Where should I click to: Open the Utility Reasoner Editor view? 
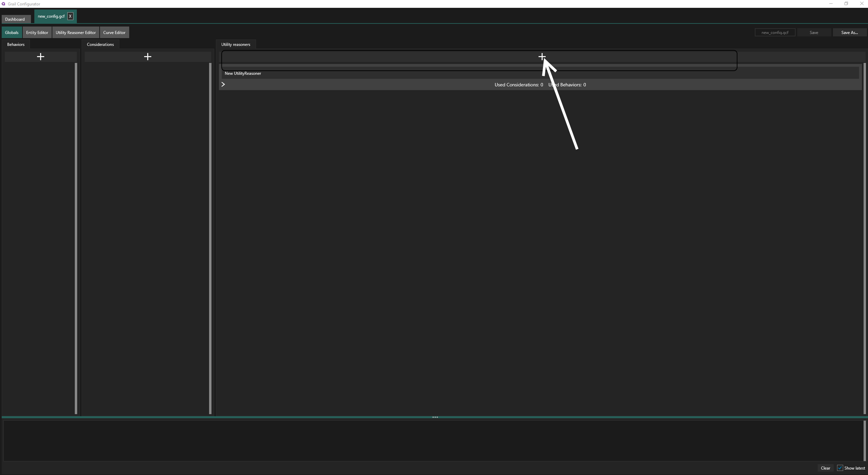click(x=76, y=32)
